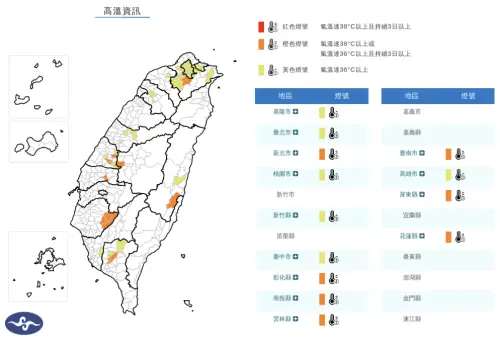Click the Matsu islands inset map
Screen dimensions: 500x361
[x=39, y=86]
